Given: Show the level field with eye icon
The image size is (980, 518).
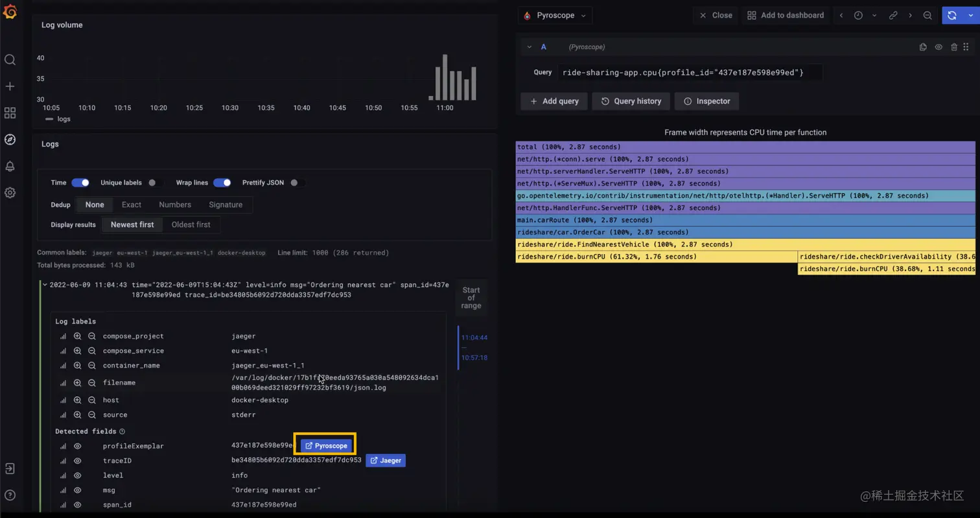Looking at the screenshot, I should 77,475.
